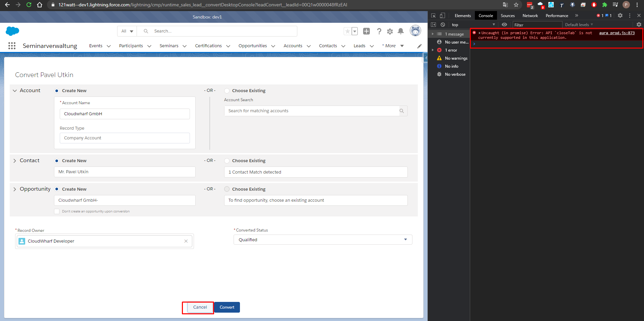The width and height of the screenshot is (644, 321).
Task: Click the favorites star icon
Action: point(347,31)
